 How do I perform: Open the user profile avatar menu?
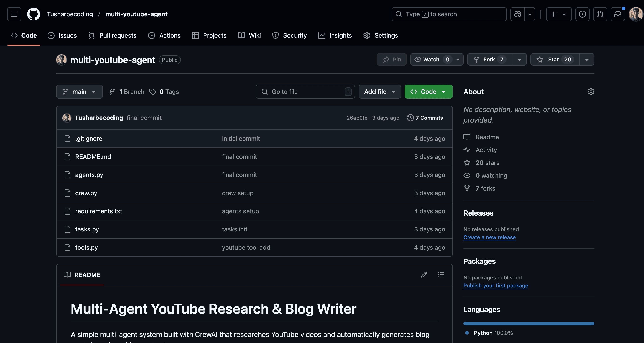[636, 14]
